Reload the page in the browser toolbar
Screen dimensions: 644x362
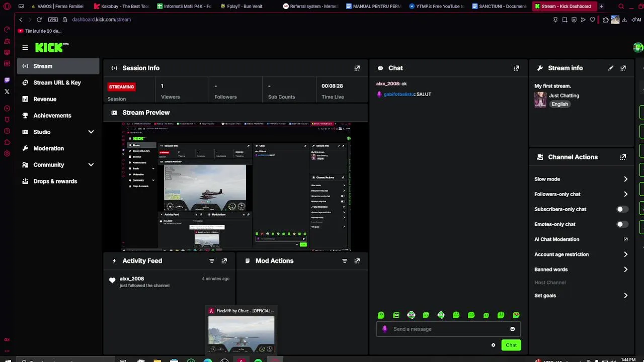pos(39,20)
